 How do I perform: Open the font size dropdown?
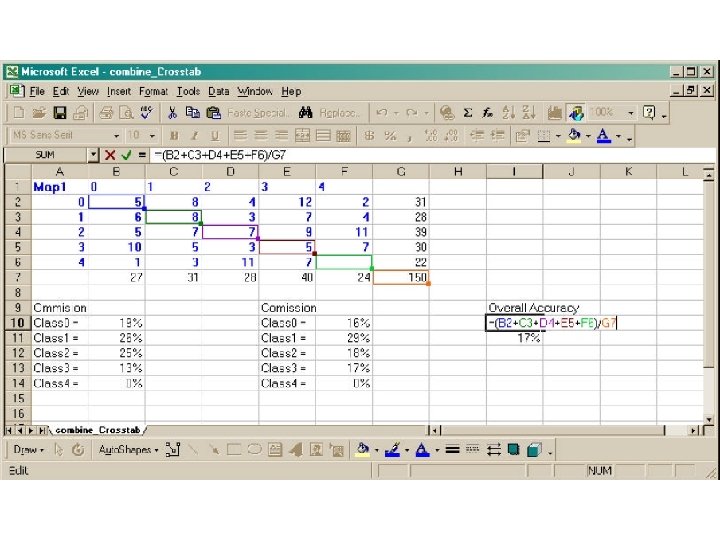coord(152,135)
